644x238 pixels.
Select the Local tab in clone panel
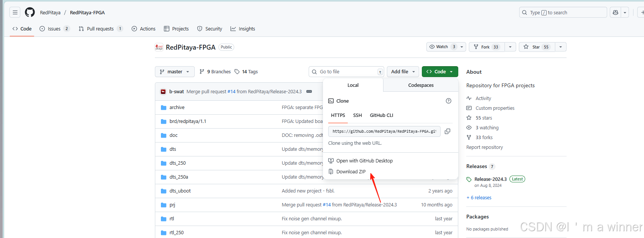pyautogui.click(x=353, y=85)
